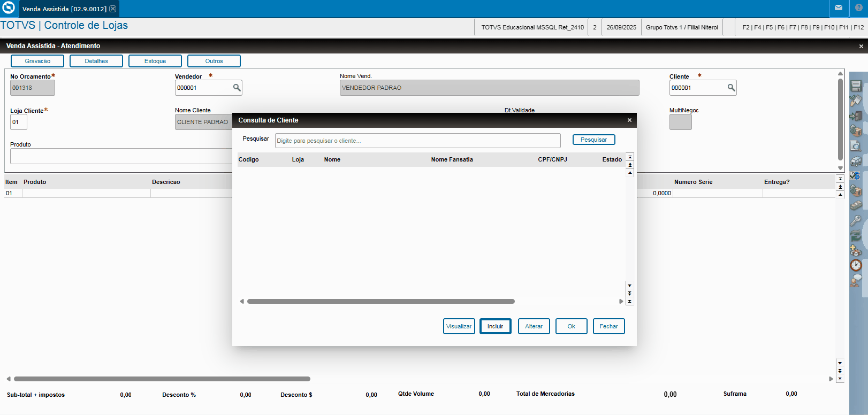Viewport: 868px width, 415px height.
Task: Click the MultiNegoc field
Action: [681, 122]
